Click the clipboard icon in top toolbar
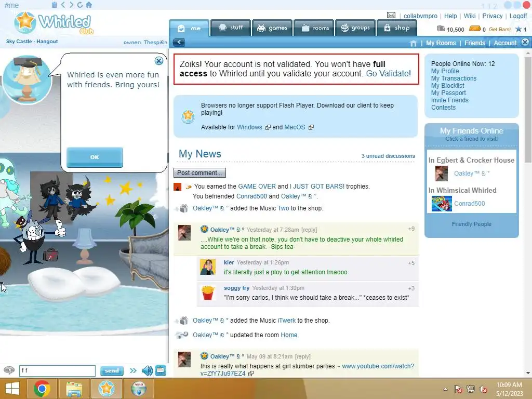This screenshot has width=532, height=399. [x=54, y=5]
